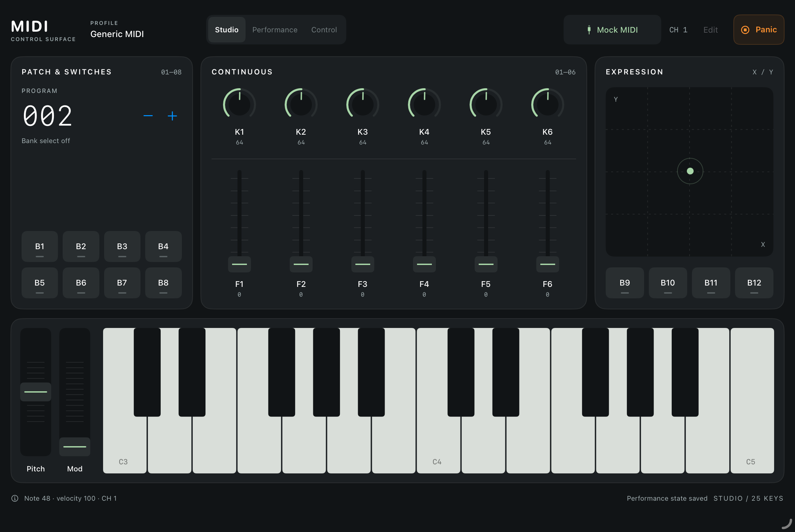This screenshot has width=795, height=532.
Task: Click 'Note 48 · velocity 100 · CH 1' status
Action: pyautogui.click(x=70, y=498)
